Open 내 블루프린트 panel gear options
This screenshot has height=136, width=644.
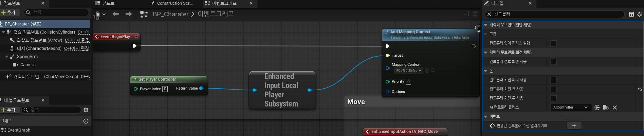[86, 110]
